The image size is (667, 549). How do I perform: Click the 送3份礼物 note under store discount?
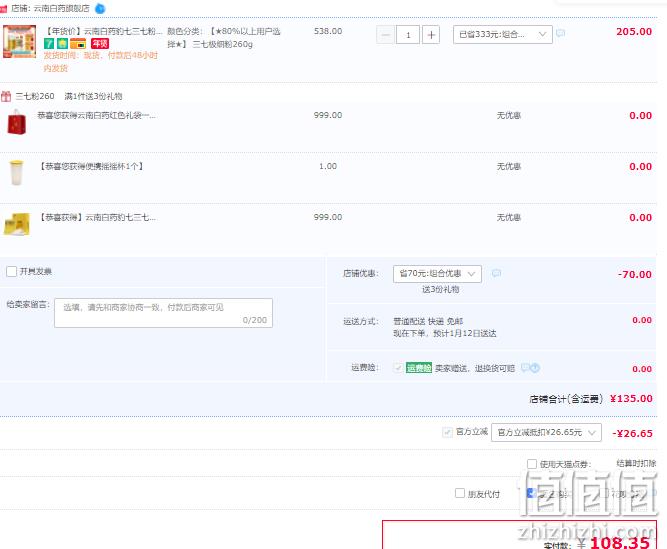pos(440,290)
